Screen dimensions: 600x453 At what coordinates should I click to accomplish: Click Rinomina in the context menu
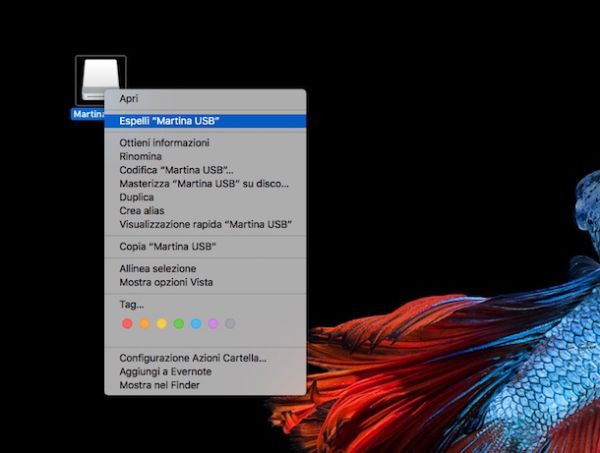coord(140,157)
